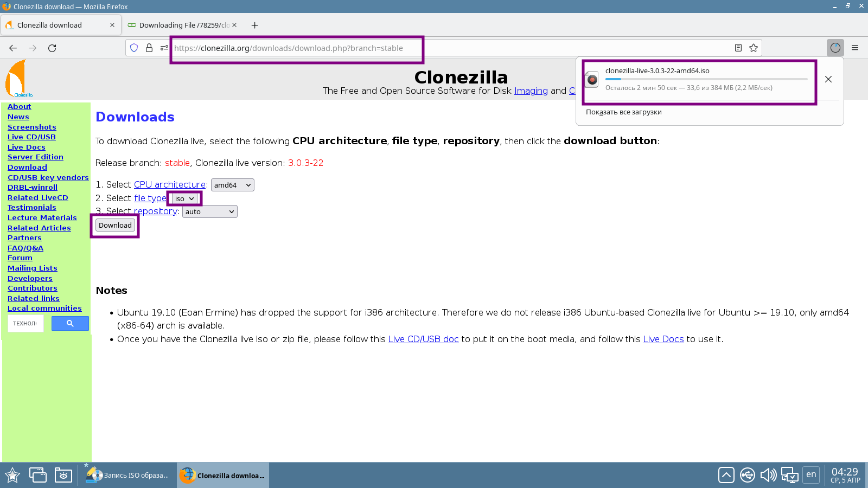Image resolution: width=868 pixels, height=488 pixels.
Task: Open a new tab with plus button
Action: 254,25
